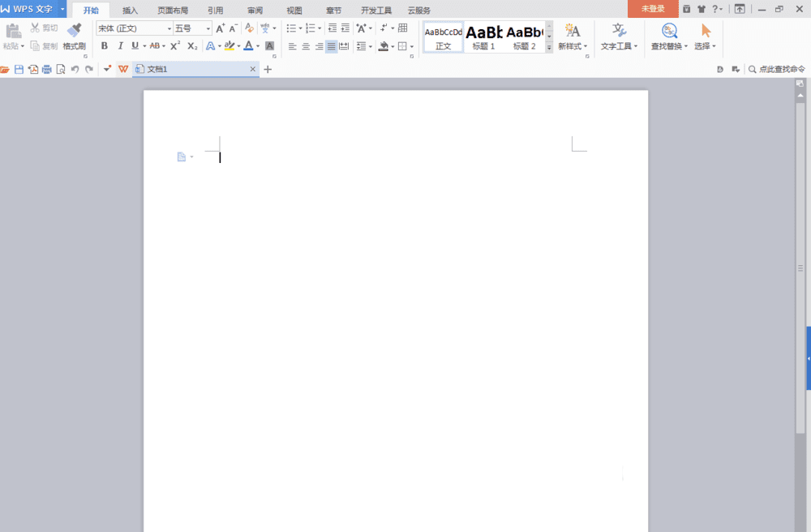Screen dimensions: 811x532
Task: Add a new document tab with plus
Action: point(268,69)
